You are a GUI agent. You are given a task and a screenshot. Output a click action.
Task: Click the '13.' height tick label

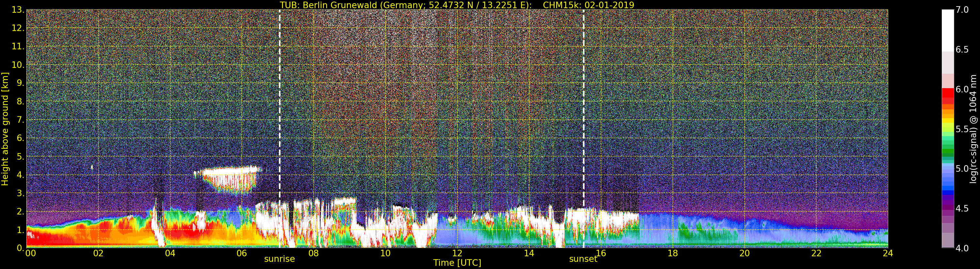click(18, 10)
